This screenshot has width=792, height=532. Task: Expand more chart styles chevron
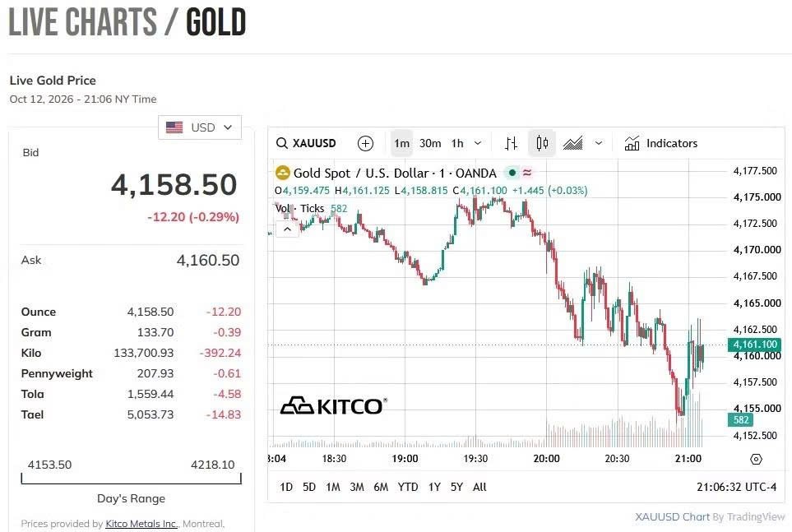(599, 143)
